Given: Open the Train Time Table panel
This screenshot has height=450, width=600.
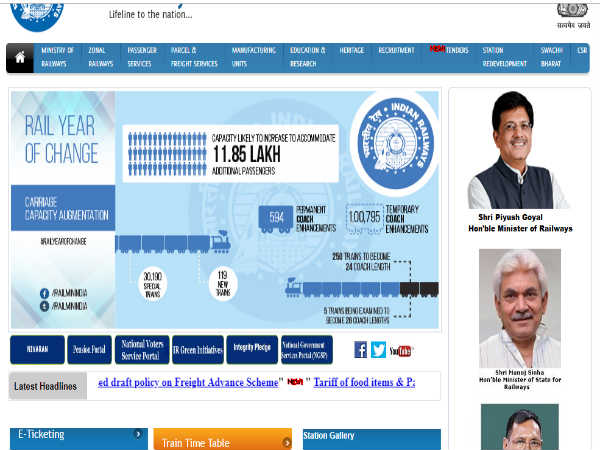Looking at the screenshot, I should pos(222,439).
